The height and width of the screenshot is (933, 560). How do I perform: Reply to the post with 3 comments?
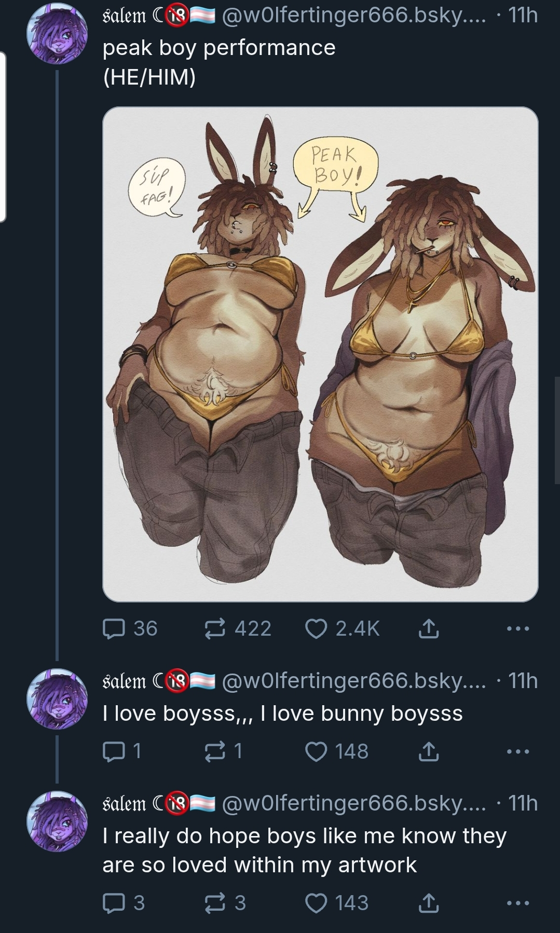(x=123, y=903)
